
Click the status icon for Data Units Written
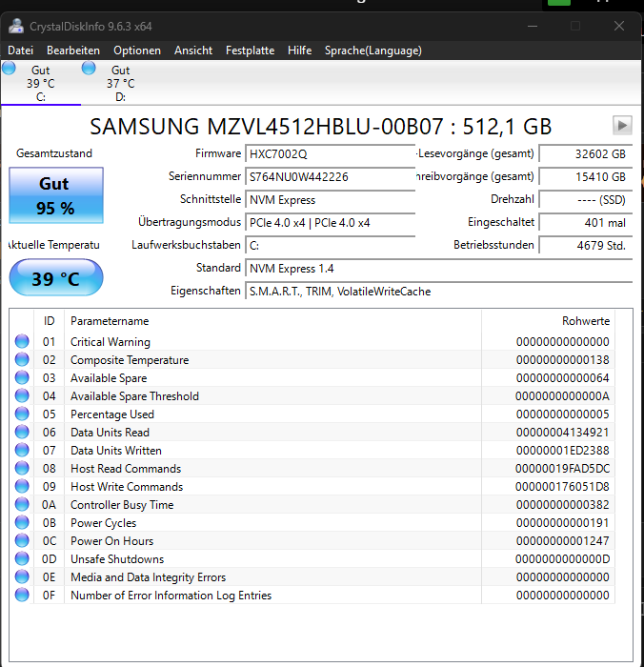click(22, 450)
